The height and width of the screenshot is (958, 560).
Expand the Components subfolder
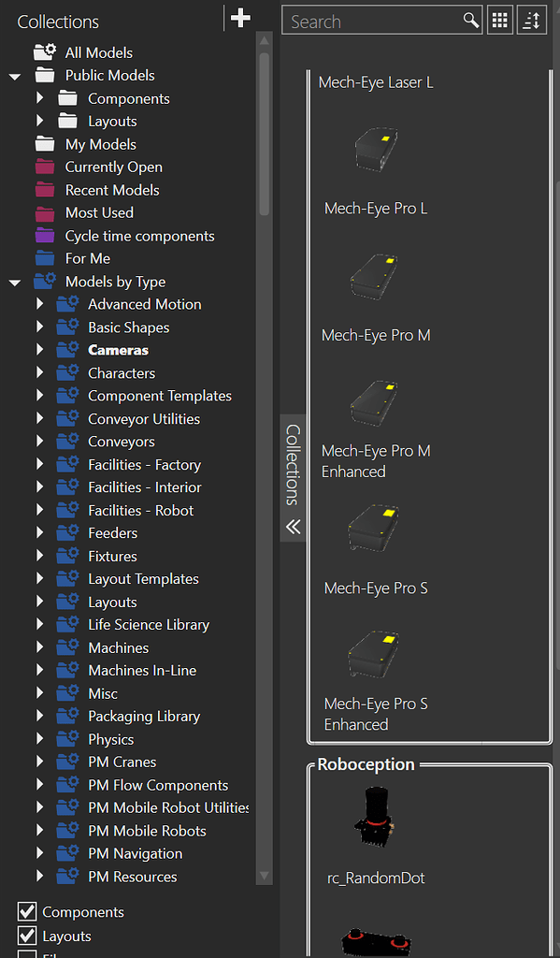(x=39, y=97)
